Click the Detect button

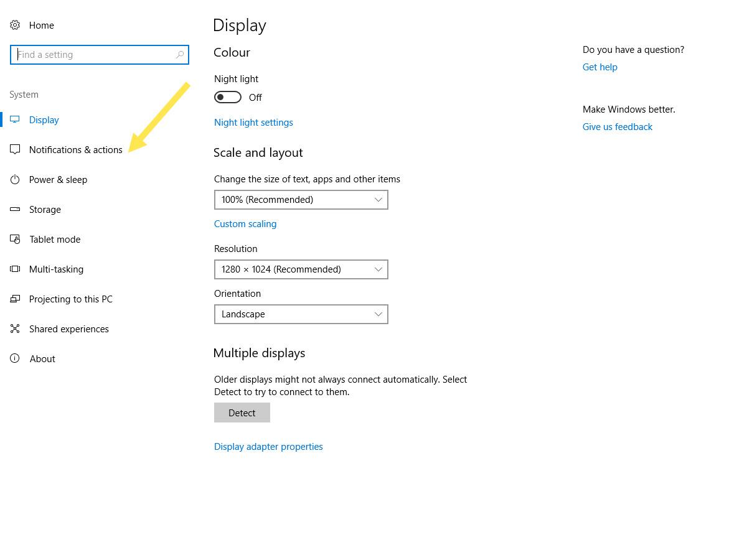pyautogui.click(x=242, y=413)
